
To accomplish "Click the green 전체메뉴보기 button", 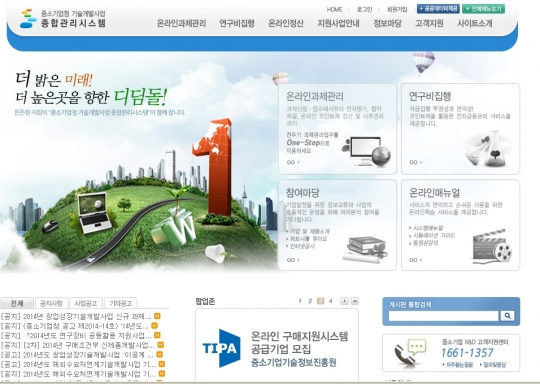I will 484,9.
